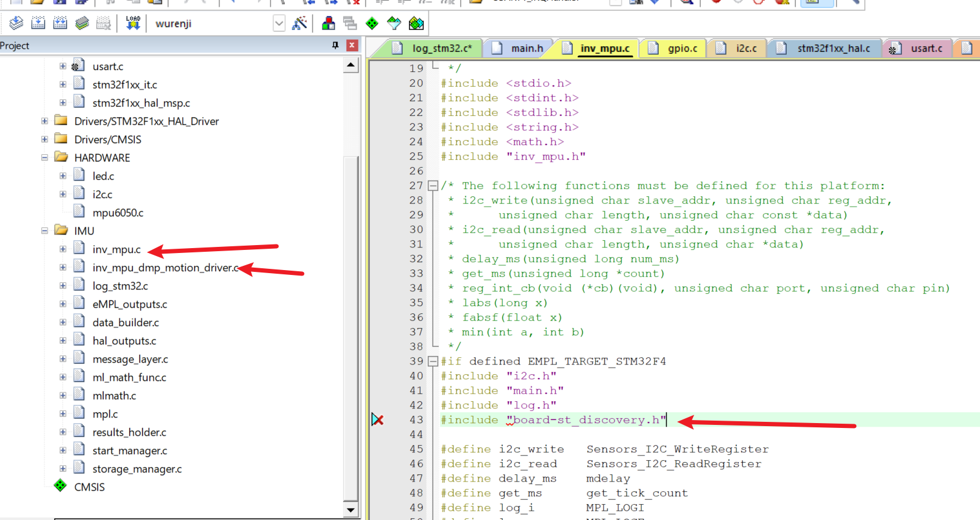
Task: Select the inv_mpu.c editor tab
Action: 596,48
